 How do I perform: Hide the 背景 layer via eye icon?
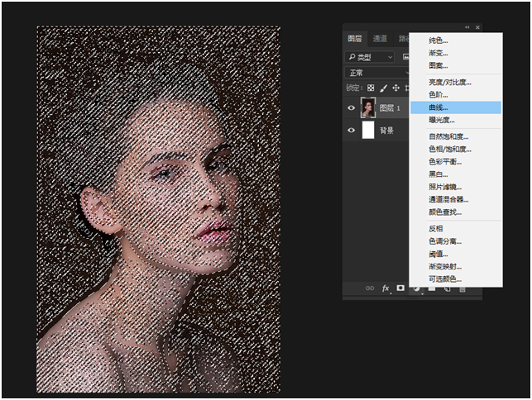pyautogui.click(x=351, y=131)
